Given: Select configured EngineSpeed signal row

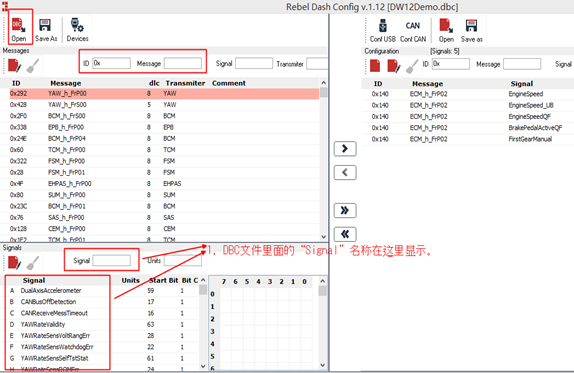Looking at the screenshot, I should coord(468,94).
